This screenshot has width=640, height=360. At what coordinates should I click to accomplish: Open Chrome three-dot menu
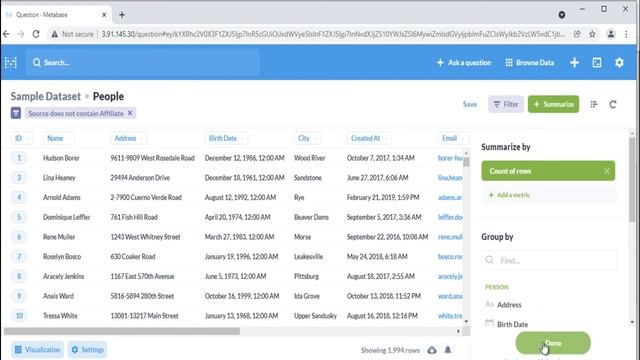(626, 34)
